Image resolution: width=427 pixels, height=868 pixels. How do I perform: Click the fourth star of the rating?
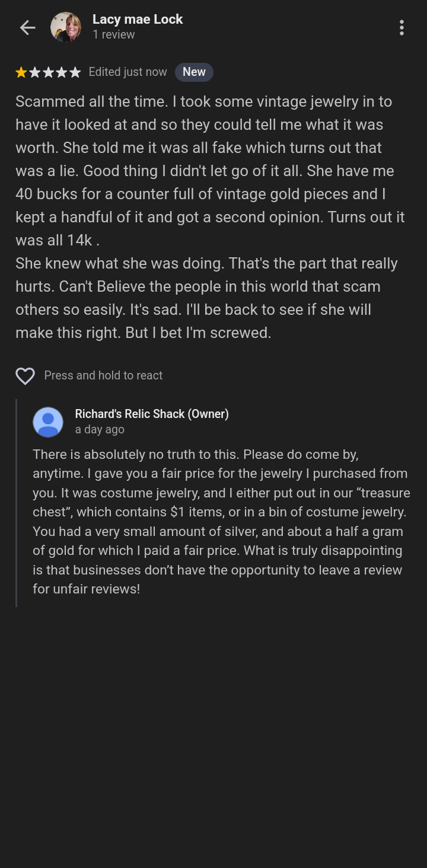pyautogui.click(x=62, y=72)
